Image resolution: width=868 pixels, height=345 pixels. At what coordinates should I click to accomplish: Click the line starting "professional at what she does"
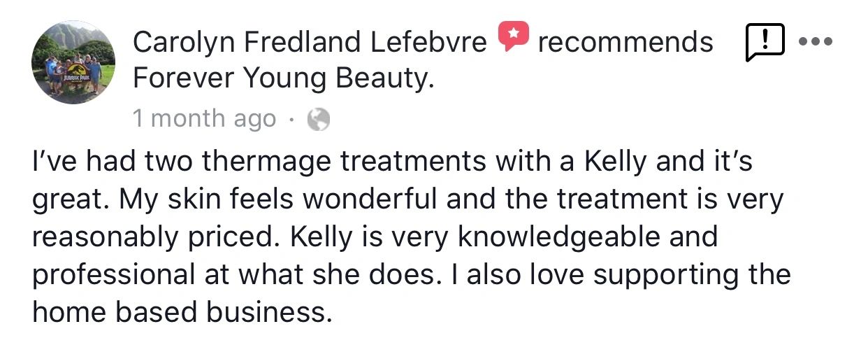pyautogui.click(x=411, y=274)
